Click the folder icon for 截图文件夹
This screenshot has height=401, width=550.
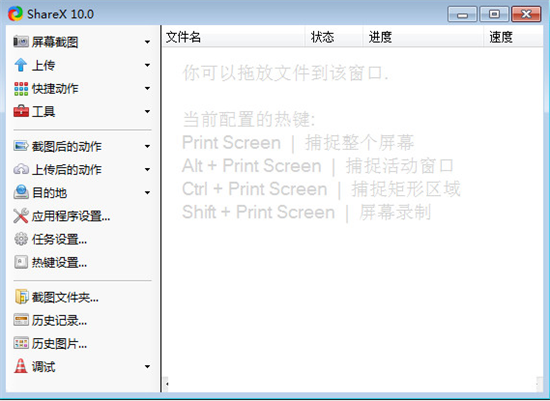pos(21,297)
